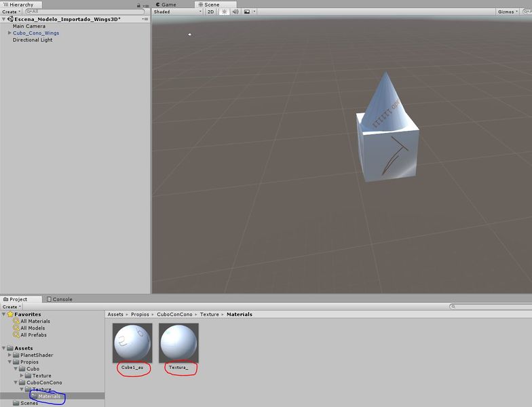Click the Assets folder icon in tree
Viewport: 532px width, 407px height.
point(10,348)
